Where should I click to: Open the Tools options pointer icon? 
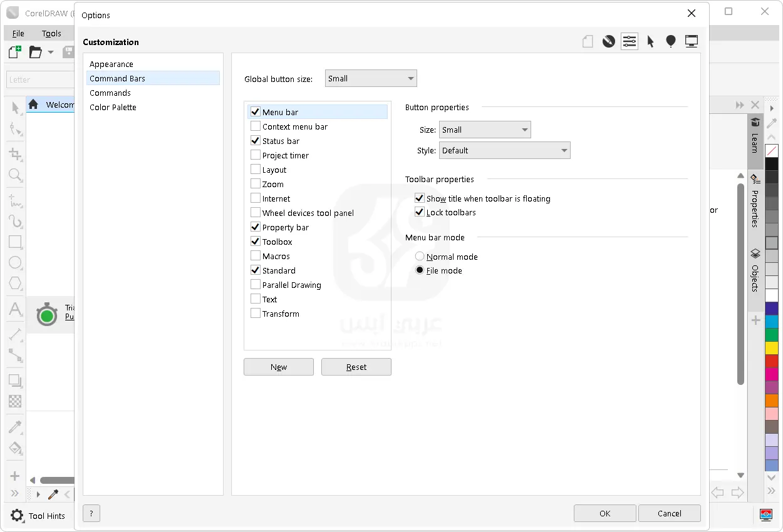[x=650, y=42]
